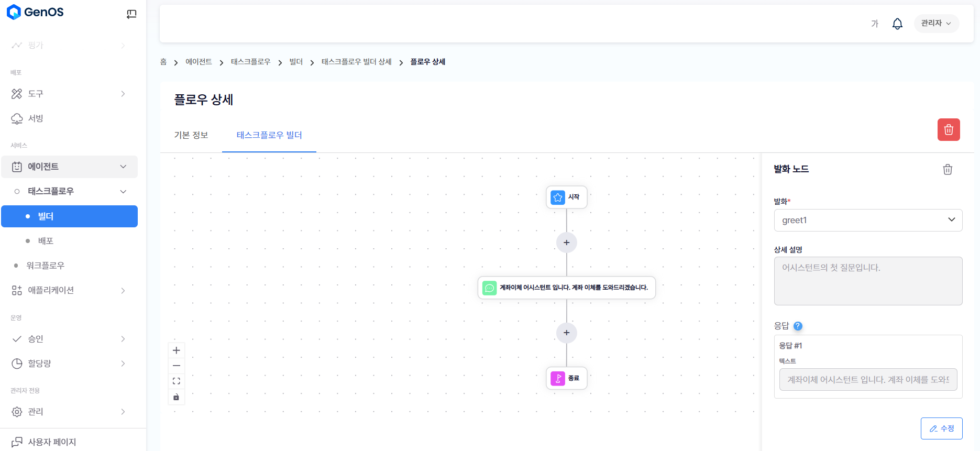The width and height of the screenshot is (980, 451).
Task: Select the 종료 end node
Action: [x=566, y=378]
